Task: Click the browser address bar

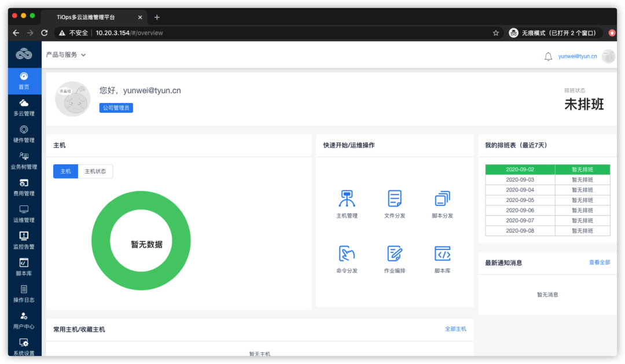Action: pyautogui.click(x=231, y=33)
